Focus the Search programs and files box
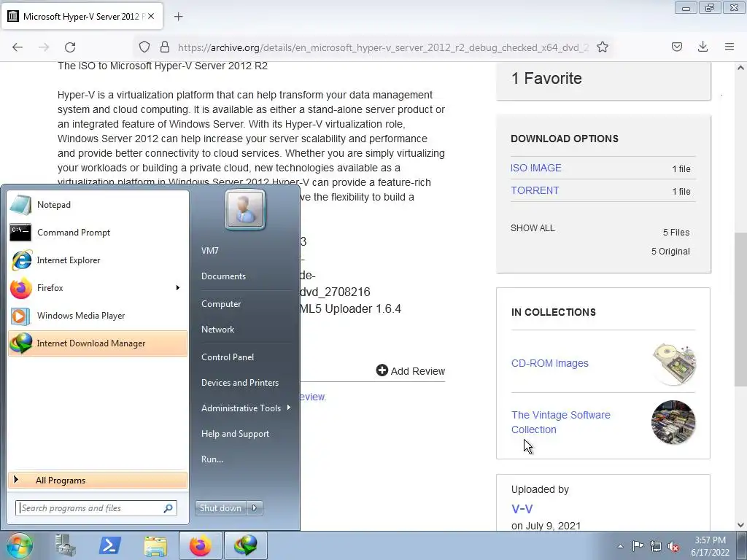The image size is (747, 560). (x=90, y=508)
